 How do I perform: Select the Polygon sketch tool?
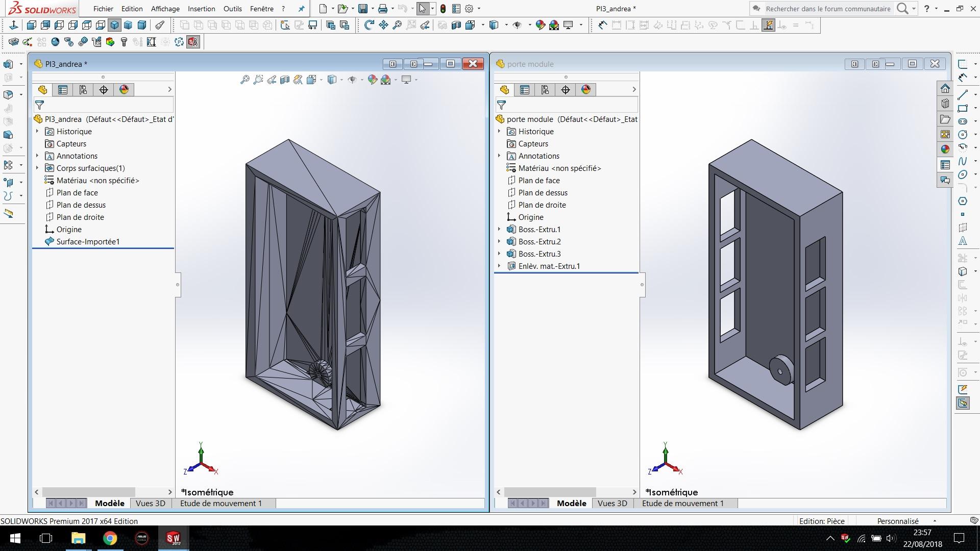pyautogui.click(x=963, y=201)
